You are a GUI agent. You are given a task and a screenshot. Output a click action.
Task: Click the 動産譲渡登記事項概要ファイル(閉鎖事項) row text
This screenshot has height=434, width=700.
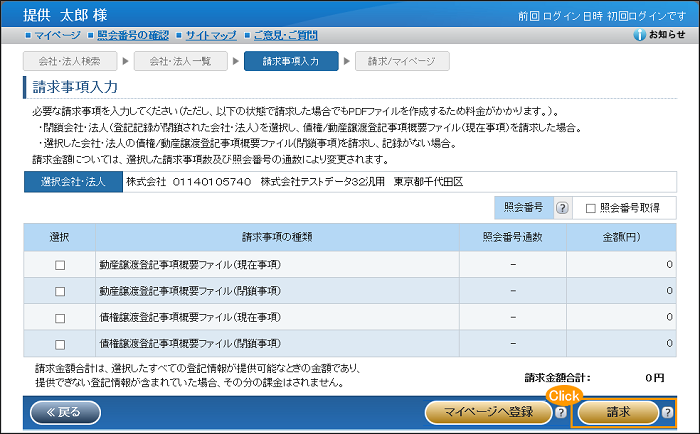pos(190,291)
